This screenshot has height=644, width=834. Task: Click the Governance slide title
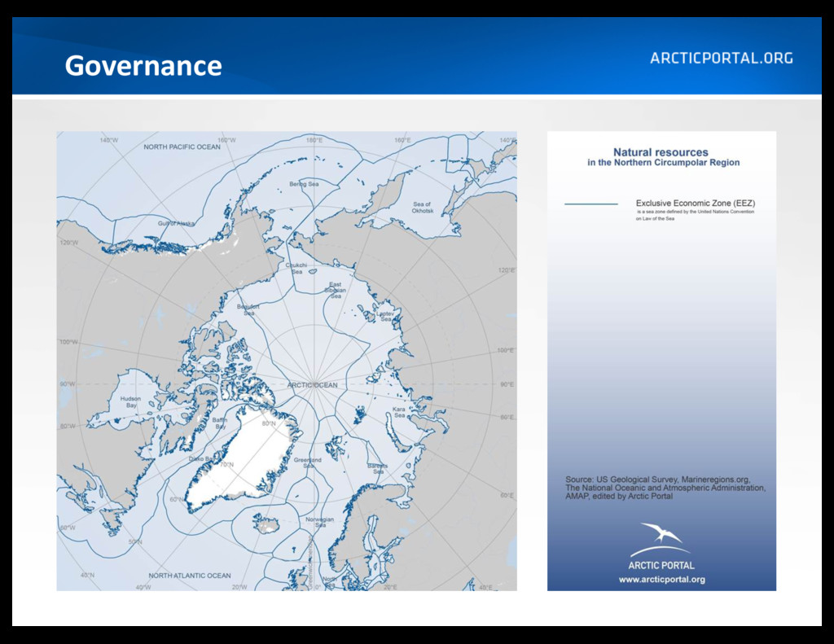point(143,66)
